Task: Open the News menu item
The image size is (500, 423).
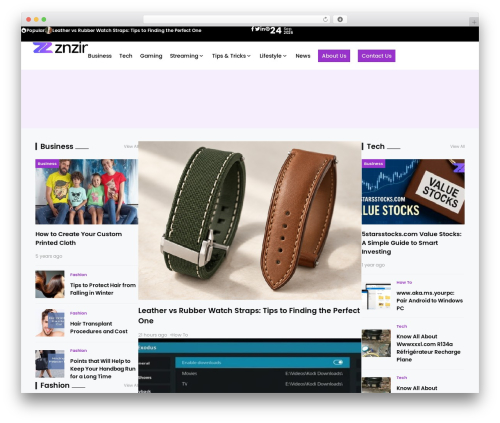Action: [303, 56]
